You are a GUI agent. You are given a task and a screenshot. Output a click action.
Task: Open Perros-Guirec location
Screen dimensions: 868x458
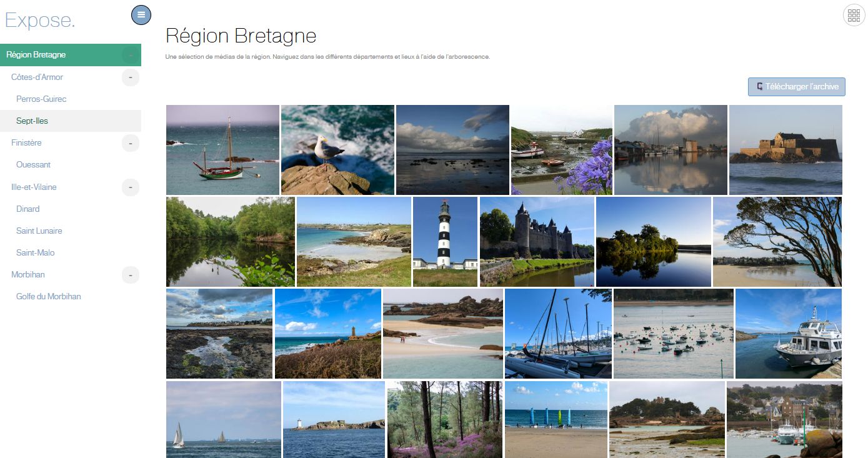pos(41,99)
